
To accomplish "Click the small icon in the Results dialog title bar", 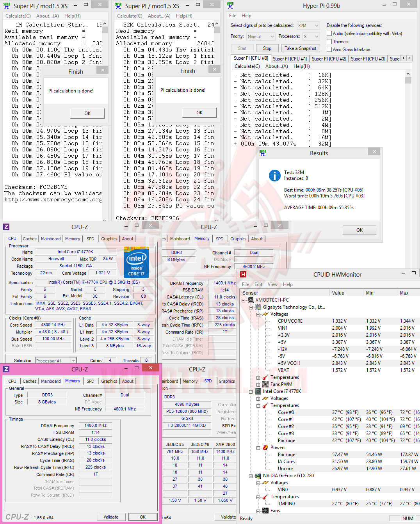I will tap(263, 153).
